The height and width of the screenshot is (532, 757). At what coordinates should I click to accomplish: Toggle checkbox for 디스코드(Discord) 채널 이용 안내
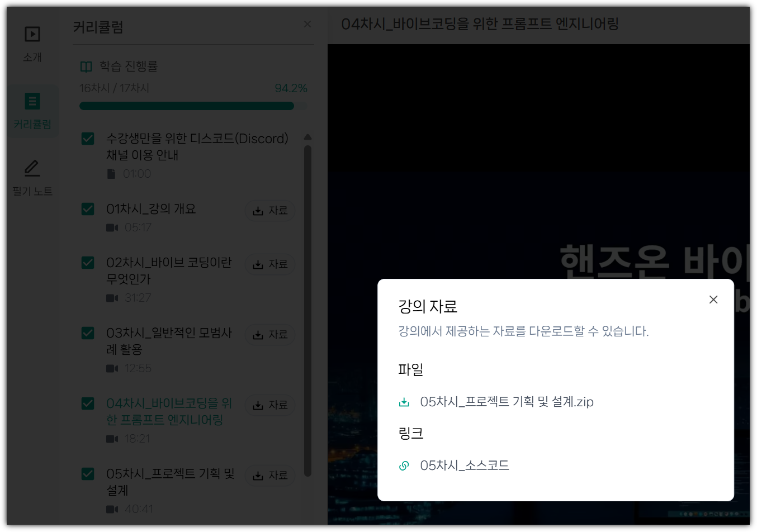(x=88, y=139)
